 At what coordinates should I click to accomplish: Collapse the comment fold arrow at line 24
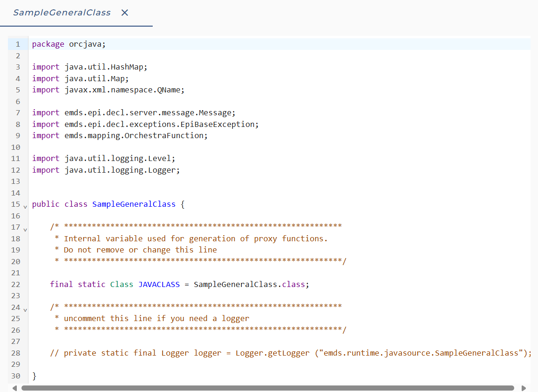point(25,310)
